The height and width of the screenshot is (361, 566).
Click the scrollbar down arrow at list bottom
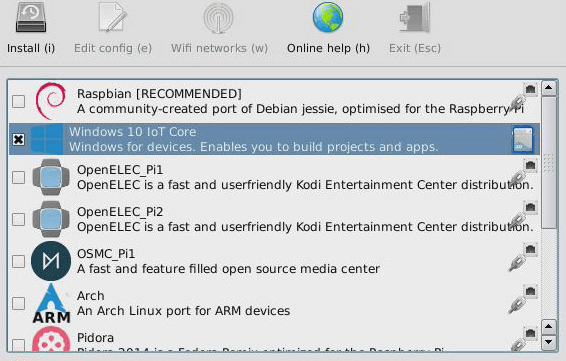[x=549, y=342]
